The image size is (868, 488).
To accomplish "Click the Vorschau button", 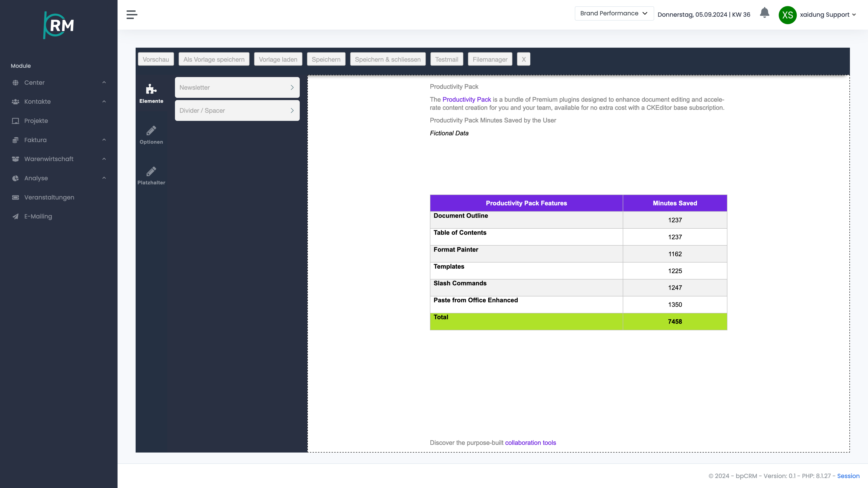I will 156,59.
